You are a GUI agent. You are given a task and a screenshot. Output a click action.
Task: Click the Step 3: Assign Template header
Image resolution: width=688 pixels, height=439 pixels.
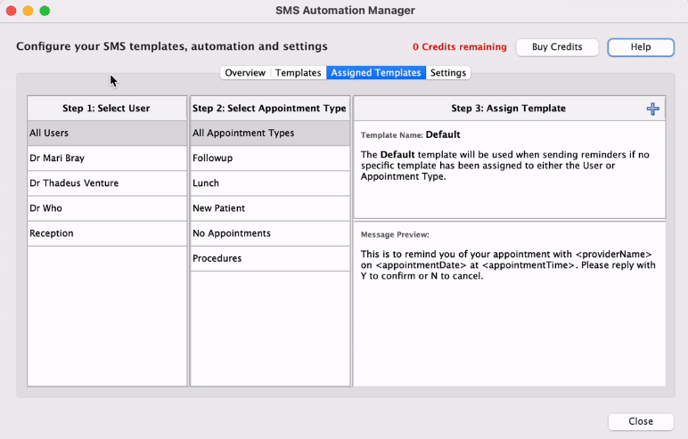[509, 108]
